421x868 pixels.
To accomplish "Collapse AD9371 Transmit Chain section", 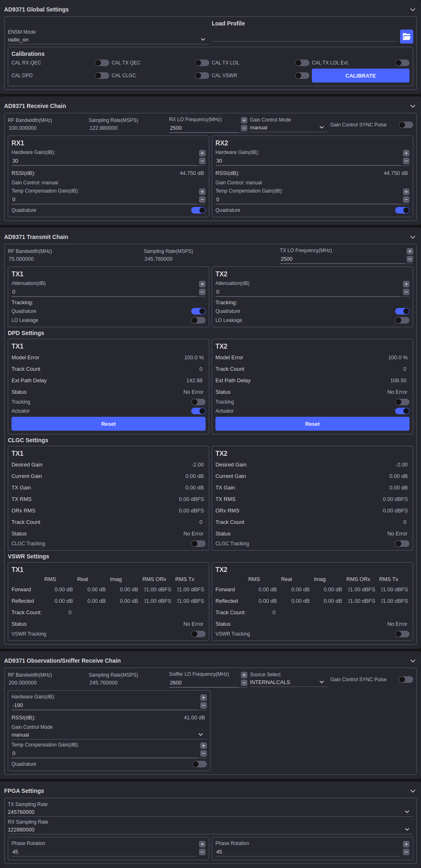I will [413, 237].
